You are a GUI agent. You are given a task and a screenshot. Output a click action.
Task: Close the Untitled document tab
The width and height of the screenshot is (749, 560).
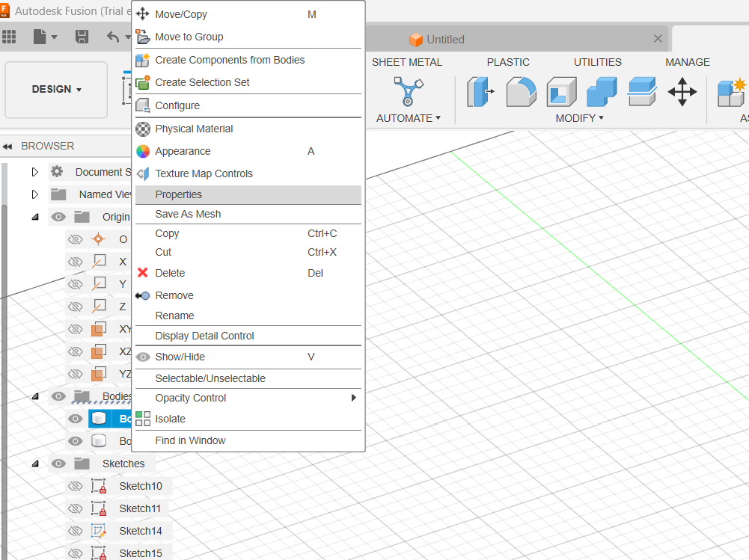658,39
